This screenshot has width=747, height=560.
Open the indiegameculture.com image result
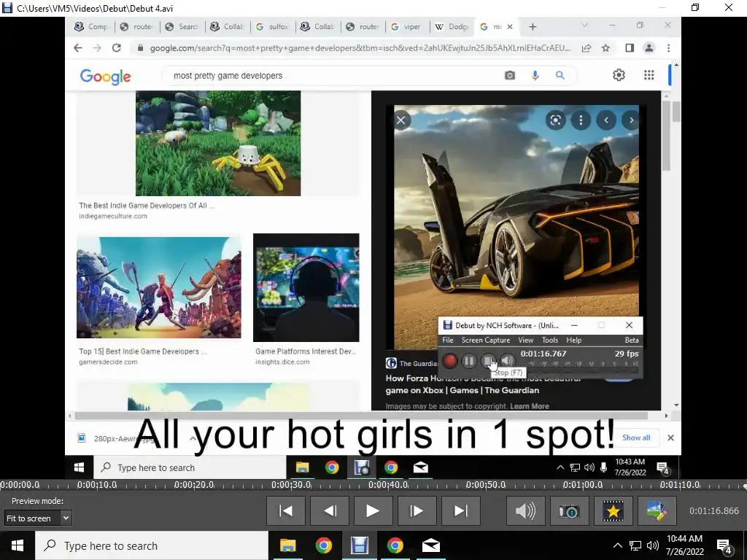tap(218, 144)
